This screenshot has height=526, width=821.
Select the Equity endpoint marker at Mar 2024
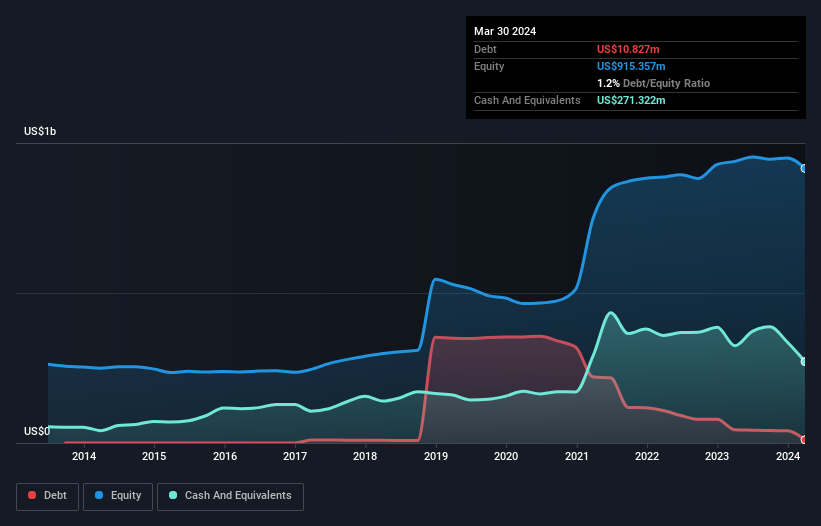coord(804,169)
